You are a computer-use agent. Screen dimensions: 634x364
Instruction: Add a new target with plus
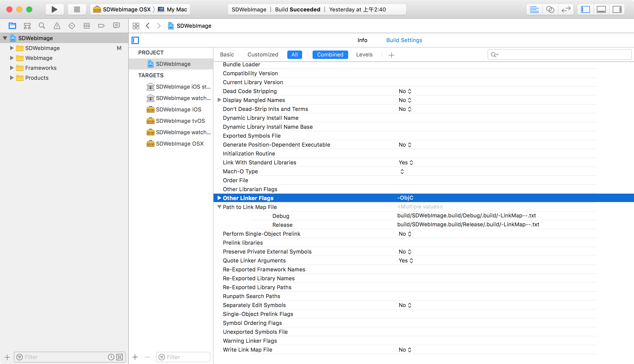tap(135, 357)
